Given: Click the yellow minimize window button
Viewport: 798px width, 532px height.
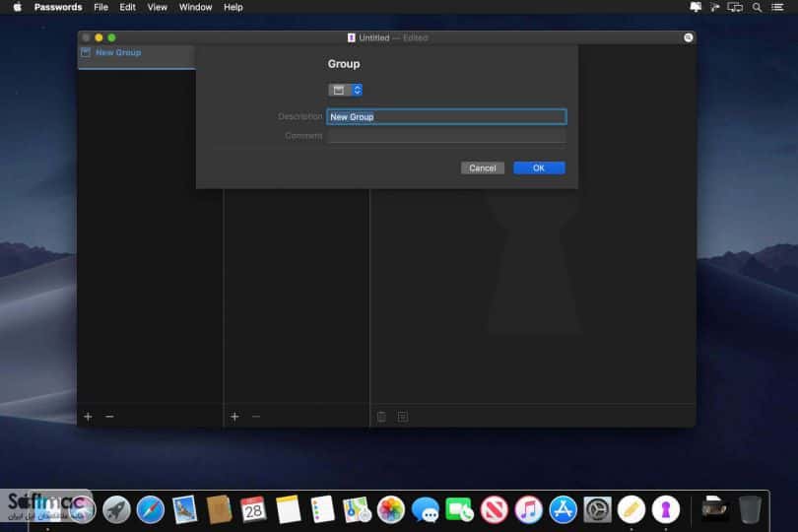Looking at the screenshot, I should 99,37.
